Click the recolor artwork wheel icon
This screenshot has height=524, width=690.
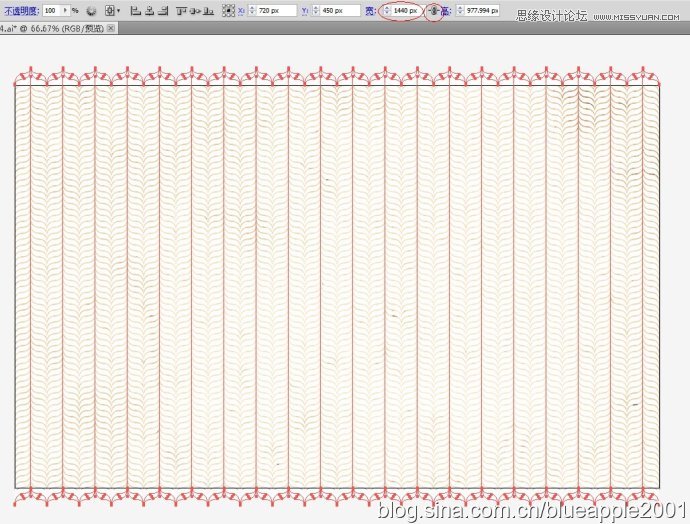pos(91,11)
